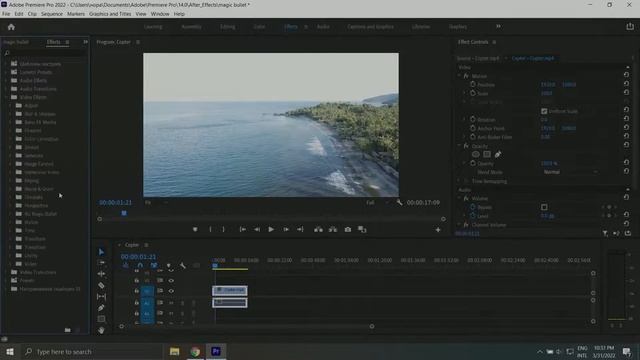Toggle V1 track output eye

pos(171,291)
